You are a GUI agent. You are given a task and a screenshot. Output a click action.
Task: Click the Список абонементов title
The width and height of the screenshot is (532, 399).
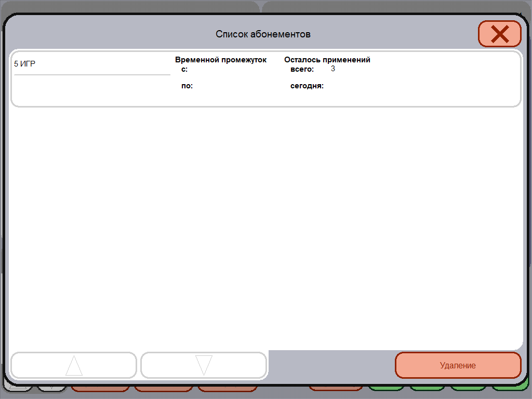(263, 34)
